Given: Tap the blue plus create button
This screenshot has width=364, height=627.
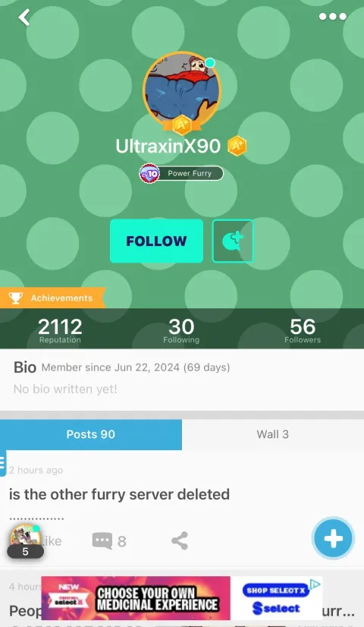Looking at the screenshot, I should point(333,538).
